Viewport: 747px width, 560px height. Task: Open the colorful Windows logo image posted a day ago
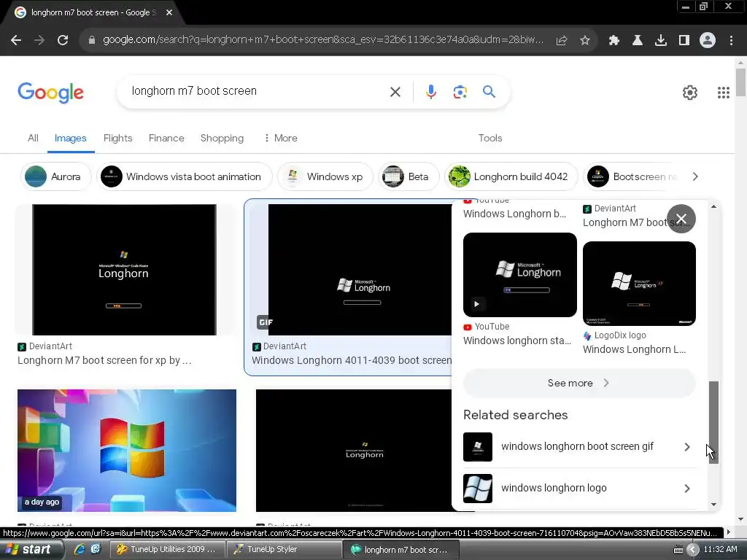click(x=127, y=451)
